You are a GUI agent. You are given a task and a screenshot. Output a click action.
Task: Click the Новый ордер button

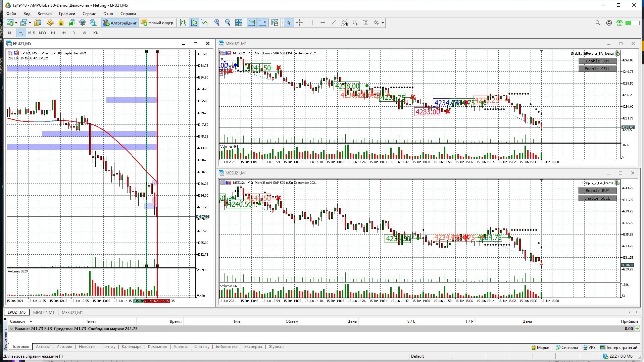pos(157,23)
